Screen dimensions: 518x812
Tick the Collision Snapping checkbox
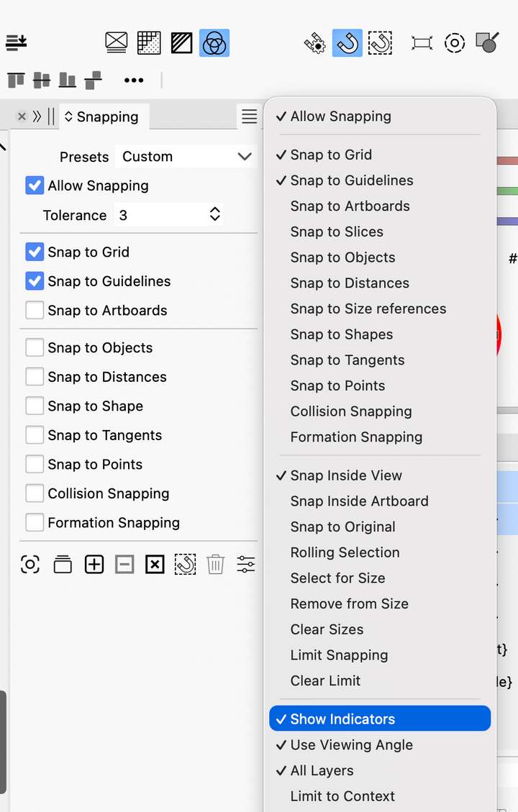tap(35, 493)
